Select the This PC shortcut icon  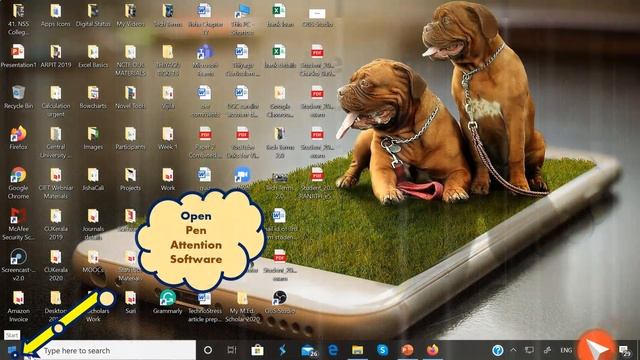point(242,19)
